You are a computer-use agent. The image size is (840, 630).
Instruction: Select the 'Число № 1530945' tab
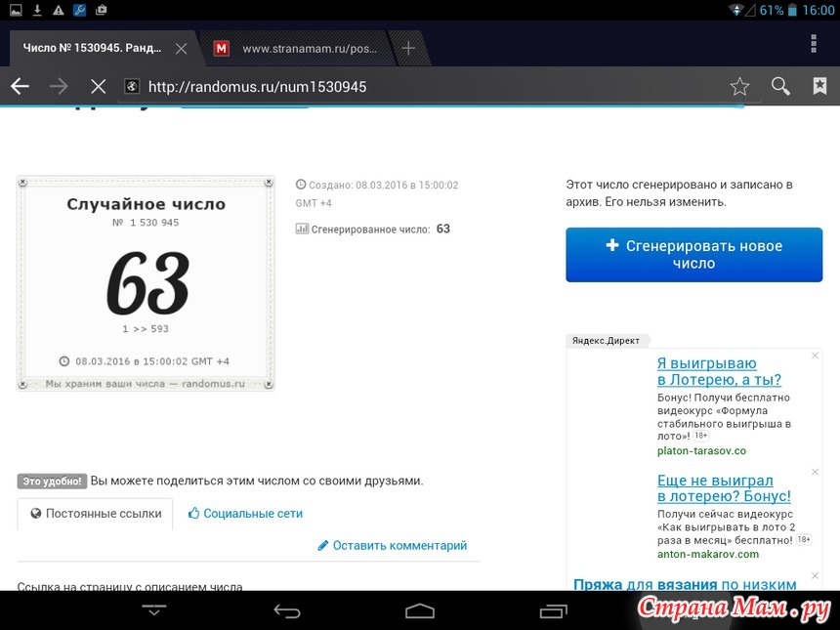pyautogui.click(x=92, y=48)
